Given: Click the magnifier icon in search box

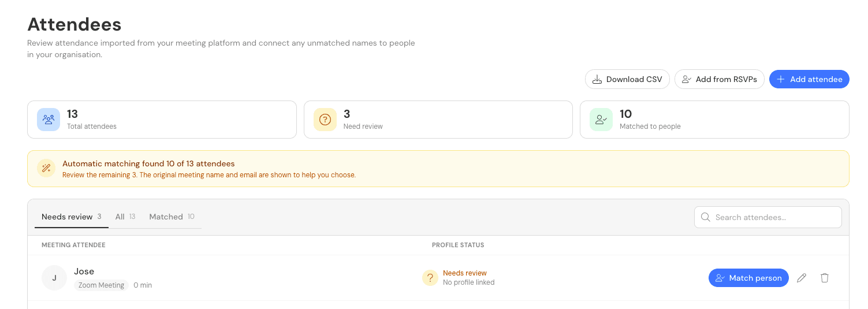Looking at the screenshot, I should click(705, 217).
